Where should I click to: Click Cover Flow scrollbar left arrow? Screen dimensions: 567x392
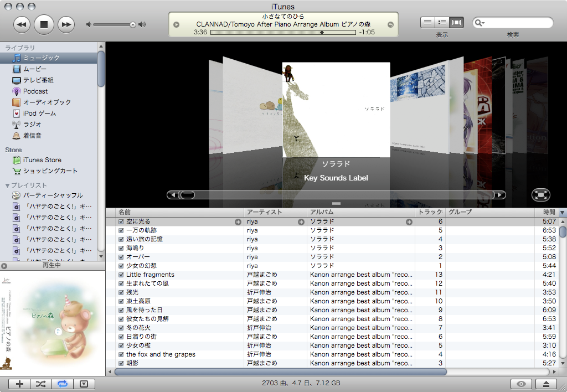pyautogui.click(x=173, y=195)
